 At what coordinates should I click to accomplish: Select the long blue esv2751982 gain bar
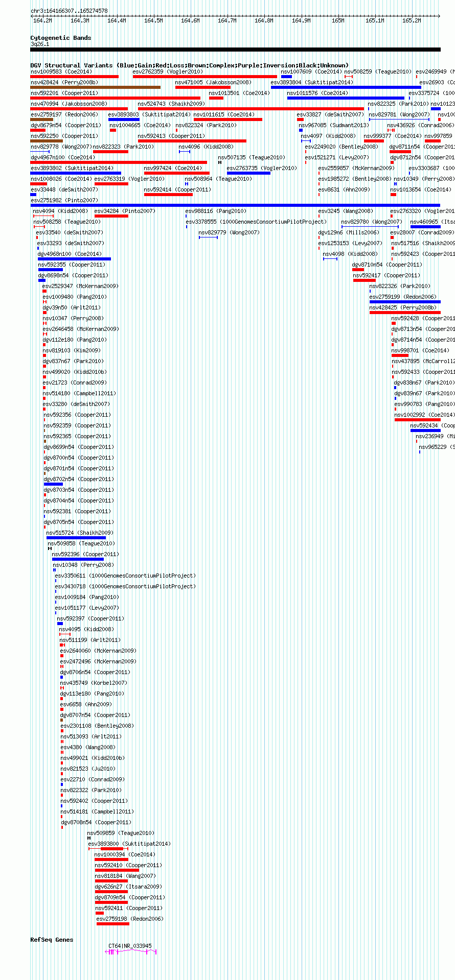click(235, 205)
